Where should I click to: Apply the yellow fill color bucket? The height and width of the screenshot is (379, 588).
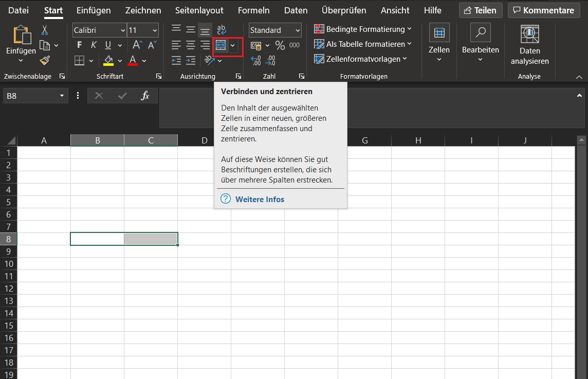(x=108, y=60)
